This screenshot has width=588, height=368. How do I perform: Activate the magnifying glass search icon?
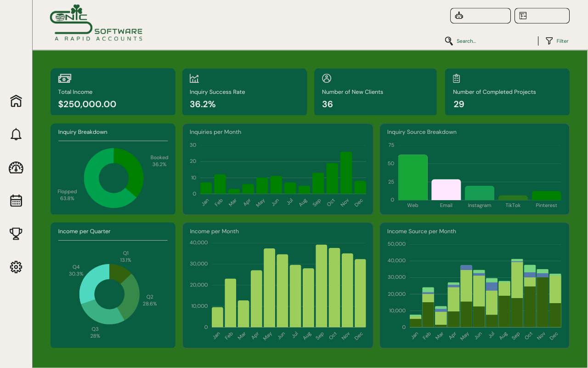click(448, 41)
